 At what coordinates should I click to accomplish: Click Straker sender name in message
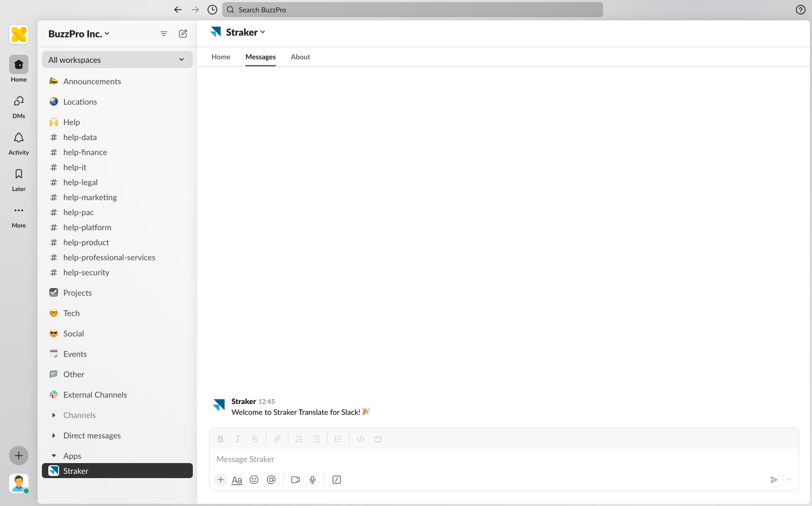click(x=243, y=401)
